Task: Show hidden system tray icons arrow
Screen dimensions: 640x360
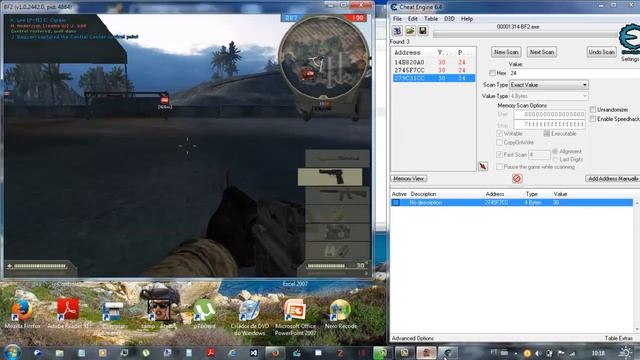Action: [516, 353]
